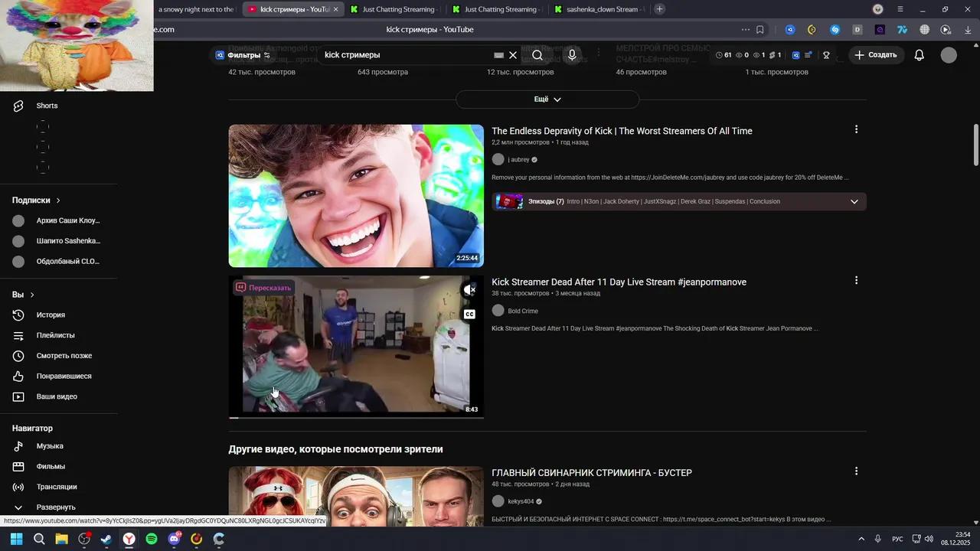This screenshot has height=551, width=980.
Task: Click the Создать button
Action: (x=876, y=54)
